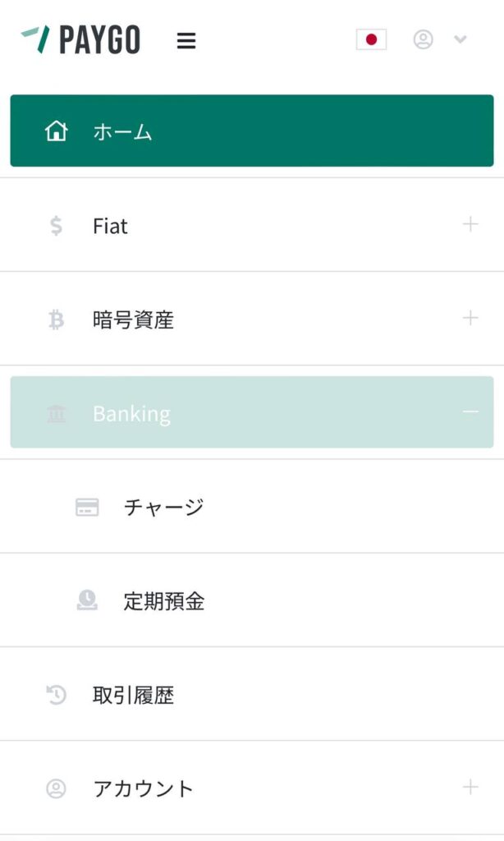
Task: Click the card icon beside チャージ
Action: click(x=87, y=508)
